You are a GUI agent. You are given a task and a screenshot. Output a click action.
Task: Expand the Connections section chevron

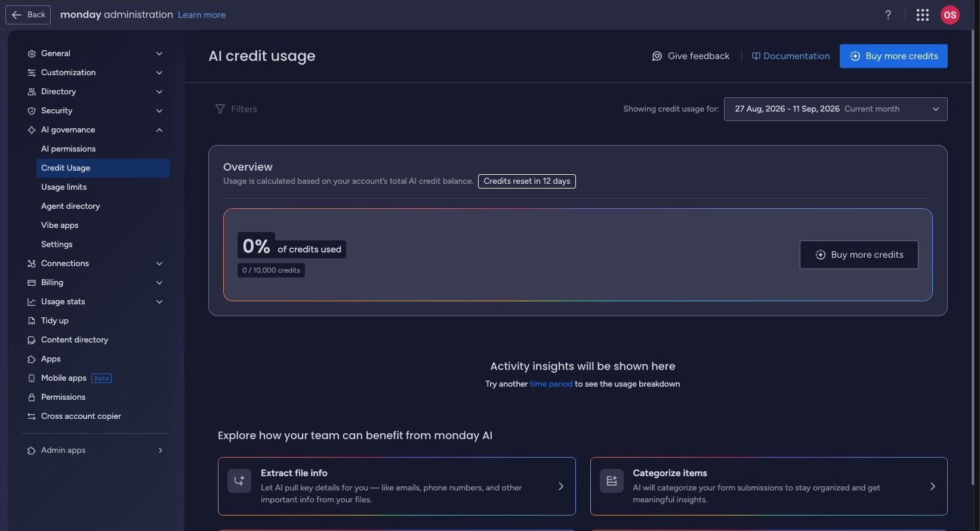tap(159, 264)
